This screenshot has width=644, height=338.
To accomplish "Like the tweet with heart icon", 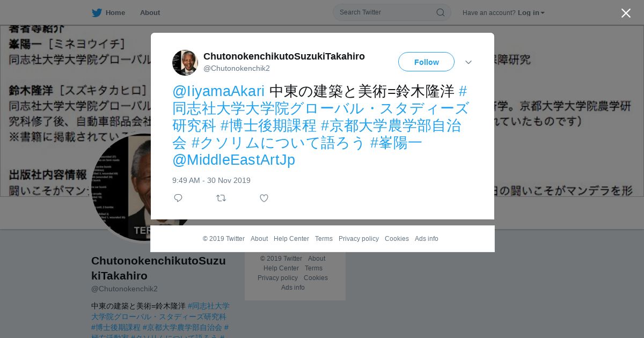I will click(264, 198).
